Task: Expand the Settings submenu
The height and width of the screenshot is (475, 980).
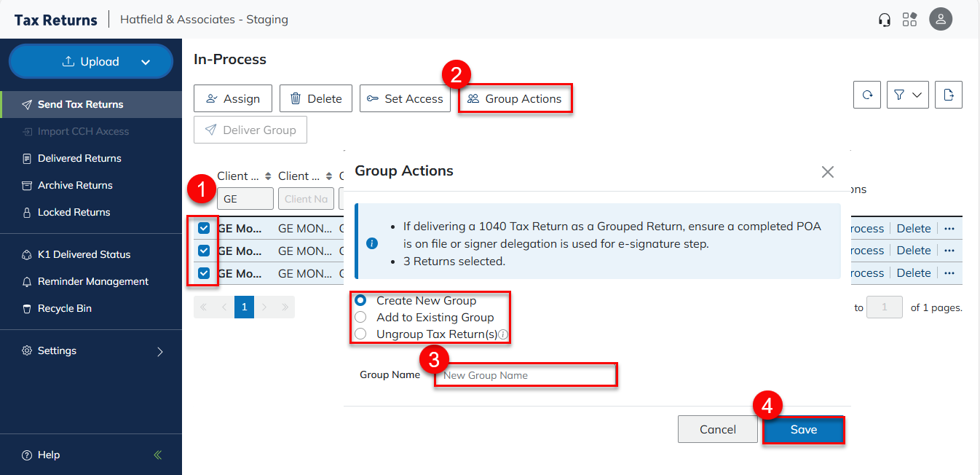Action: [x=159, y=351]
